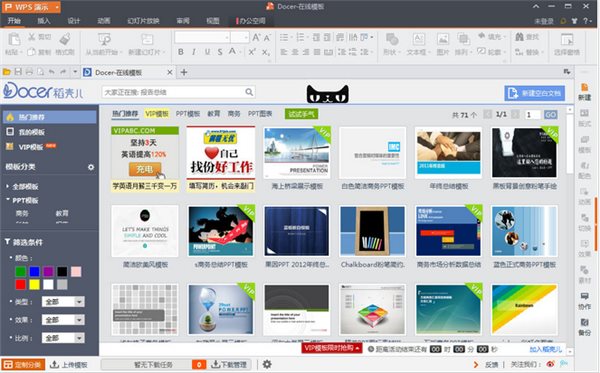Click the 新建空白文档 button
This screenshot has width=600, height=373.
pos(535,93)
